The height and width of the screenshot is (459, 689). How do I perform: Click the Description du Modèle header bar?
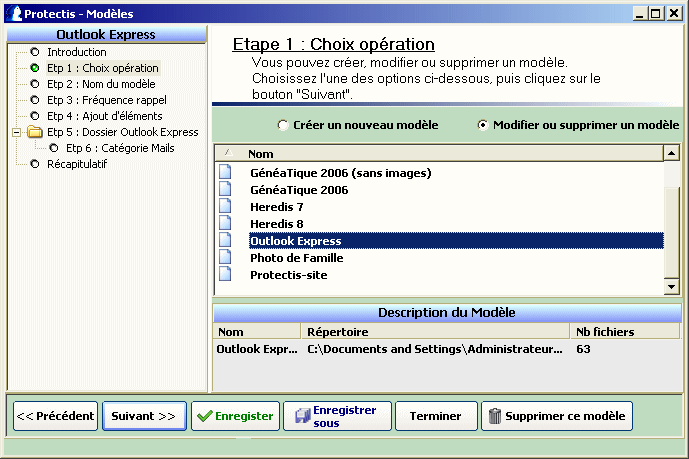pos(447,313)
